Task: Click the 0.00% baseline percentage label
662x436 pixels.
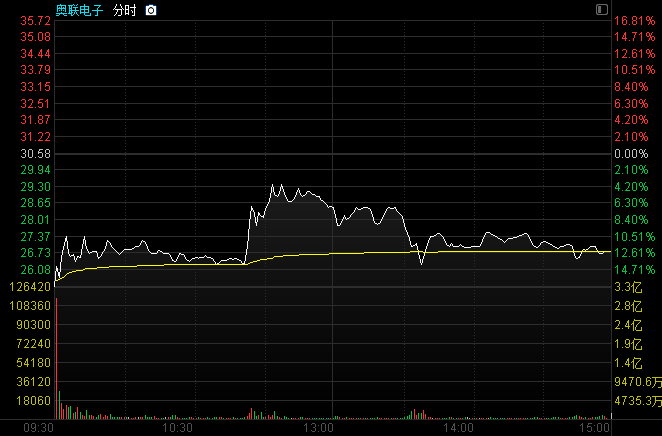Action: [x=631, y=154]
